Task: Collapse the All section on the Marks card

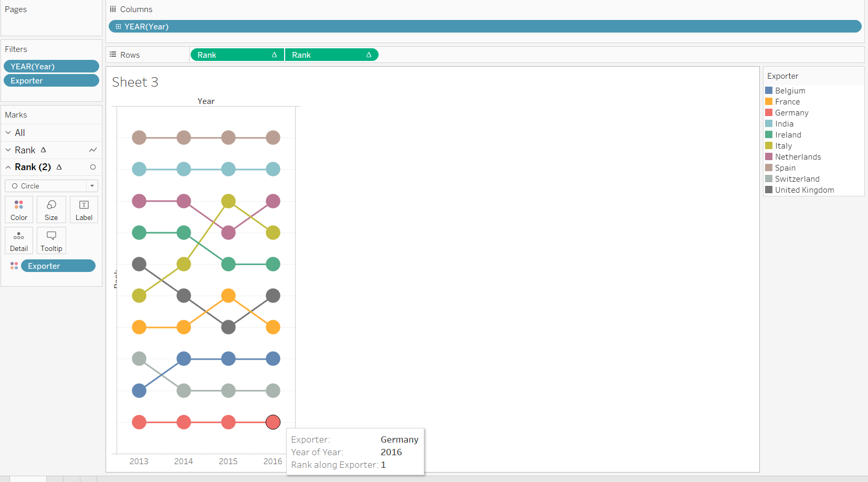Action: [8, 132]
